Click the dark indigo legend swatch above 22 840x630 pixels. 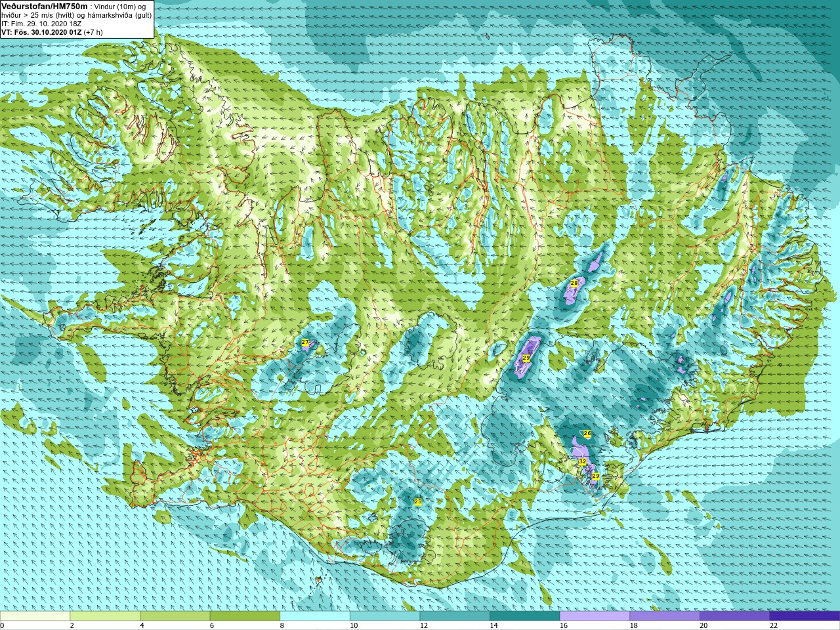pyautogui.click(x=805, y=616)
